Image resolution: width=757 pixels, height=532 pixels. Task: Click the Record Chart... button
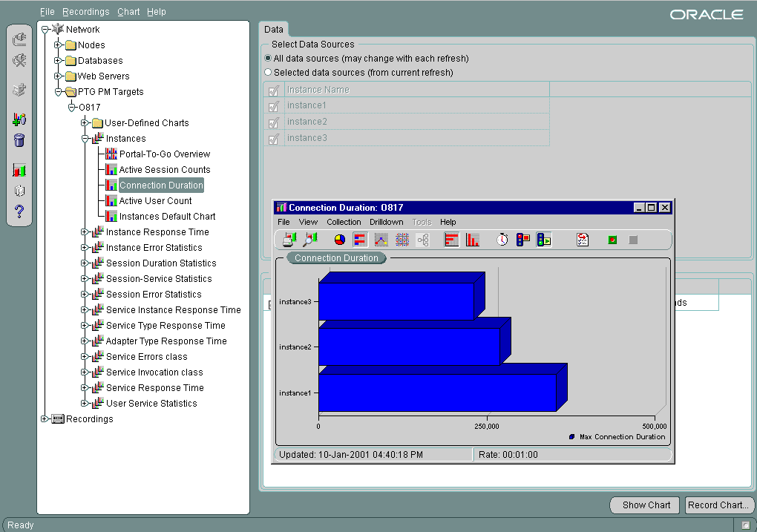coord(718,505)
